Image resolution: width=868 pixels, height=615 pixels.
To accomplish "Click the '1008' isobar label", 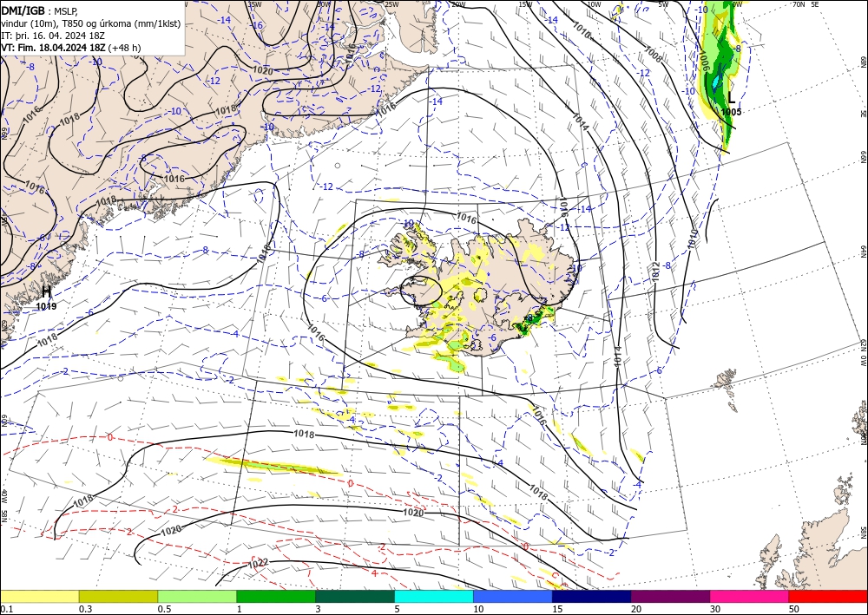I will click(x=654, y=55).
